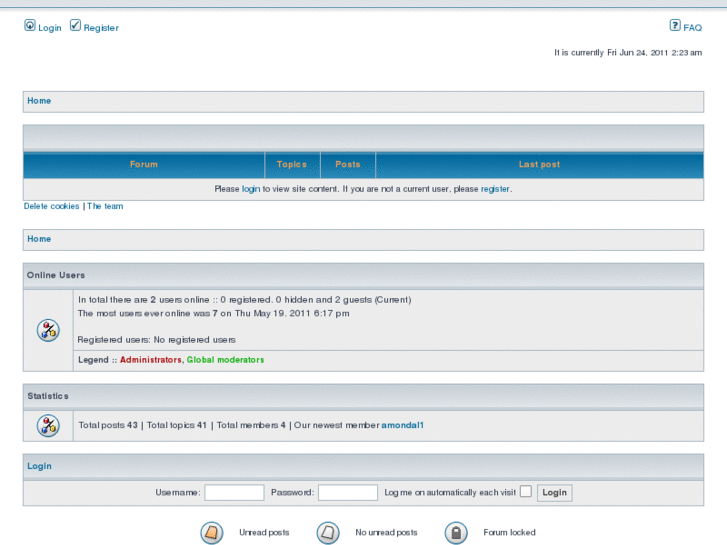Click the 'Total members 4' statistic

click(251, 425)
